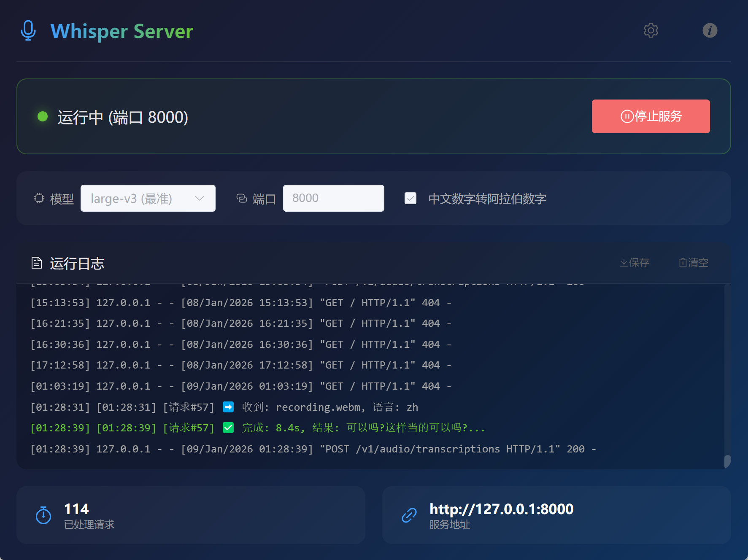Click the log line at 15:13:53
The width and height of the screenshot is (748, 560).
pyautogui.click(x=241, y=303)
